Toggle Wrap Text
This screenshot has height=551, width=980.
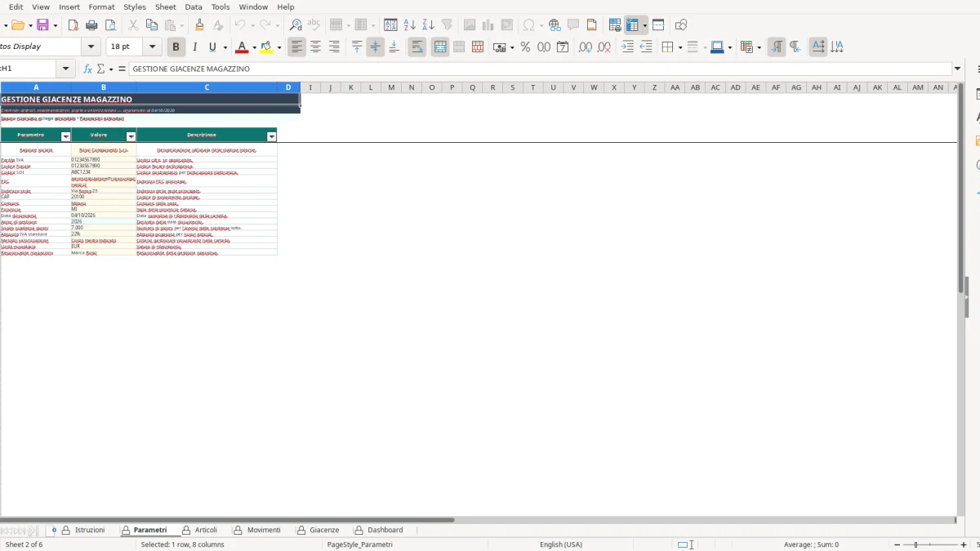point(417,47)
